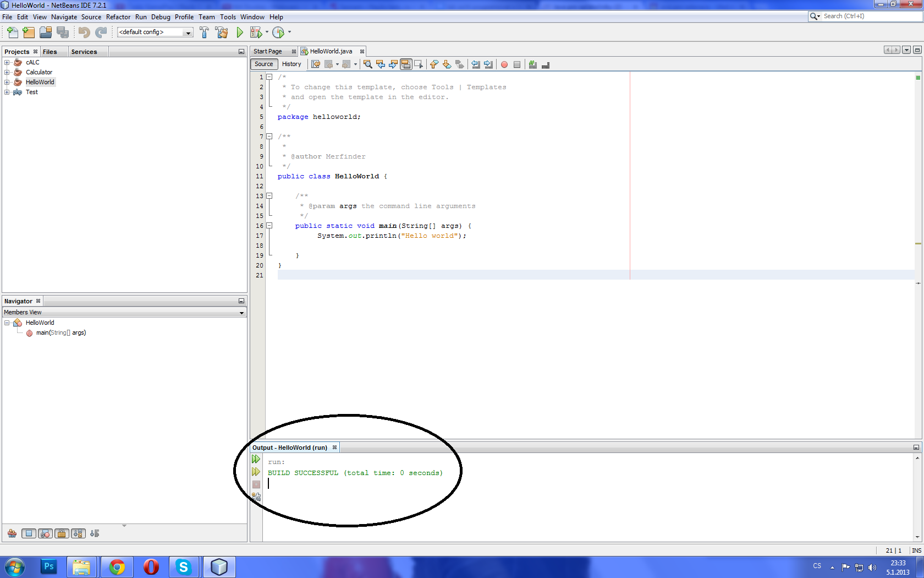This screenshot has width=924, height=578.
Task: Re-run HelloWorld from the Output panel
Action: pos(256,459)
